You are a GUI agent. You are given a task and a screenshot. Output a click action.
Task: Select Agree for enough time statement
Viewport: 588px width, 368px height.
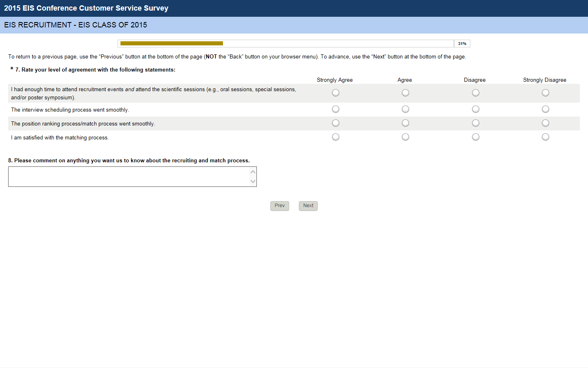405,93
